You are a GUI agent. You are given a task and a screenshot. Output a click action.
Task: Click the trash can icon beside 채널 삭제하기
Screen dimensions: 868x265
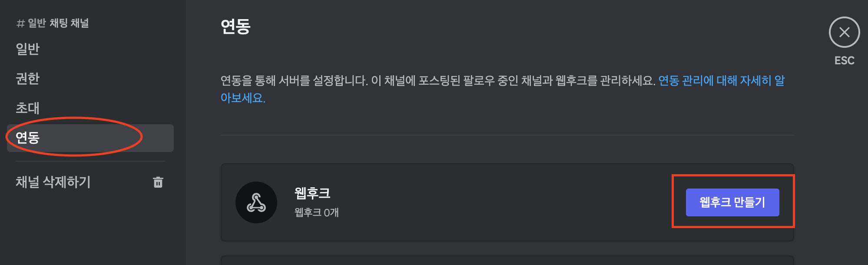coord(158,182)
